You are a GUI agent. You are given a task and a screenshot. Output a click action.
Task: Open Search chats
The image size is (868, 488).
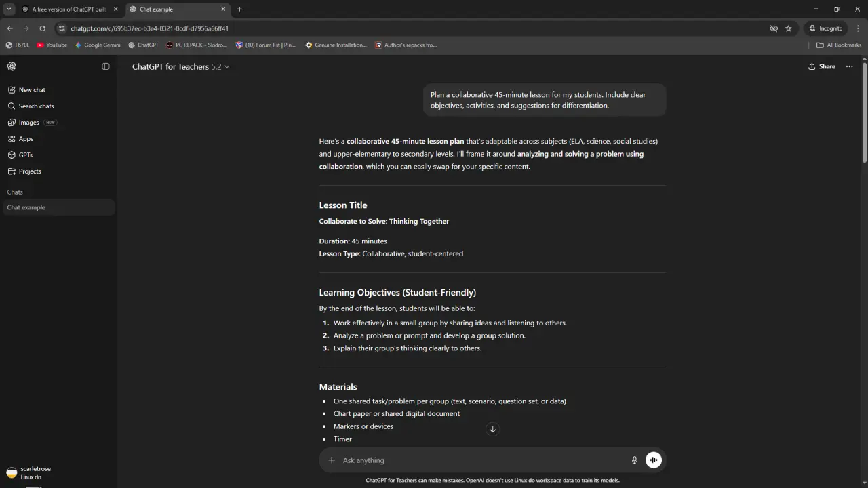tap(59, 106)
